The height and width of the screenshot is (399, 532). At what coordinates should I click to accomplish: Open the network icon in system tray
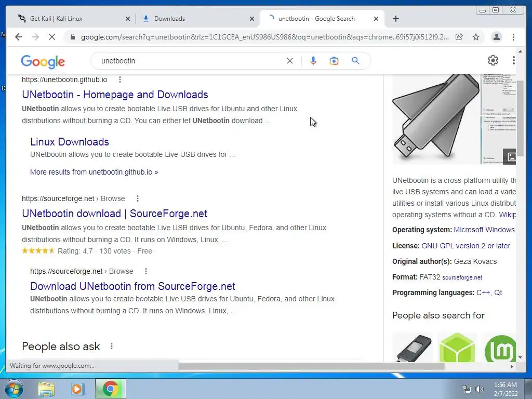pyautogui.click(x=467, y=389)
